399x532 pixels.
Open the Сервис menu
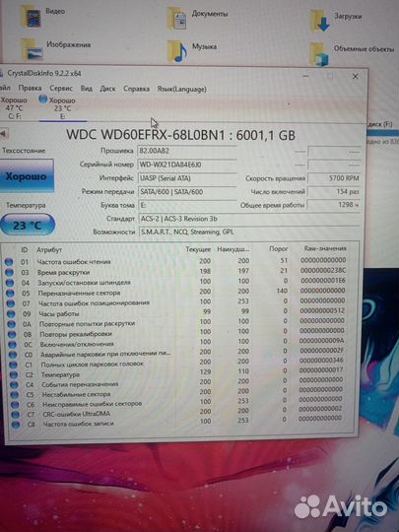[x=61, y=89]
